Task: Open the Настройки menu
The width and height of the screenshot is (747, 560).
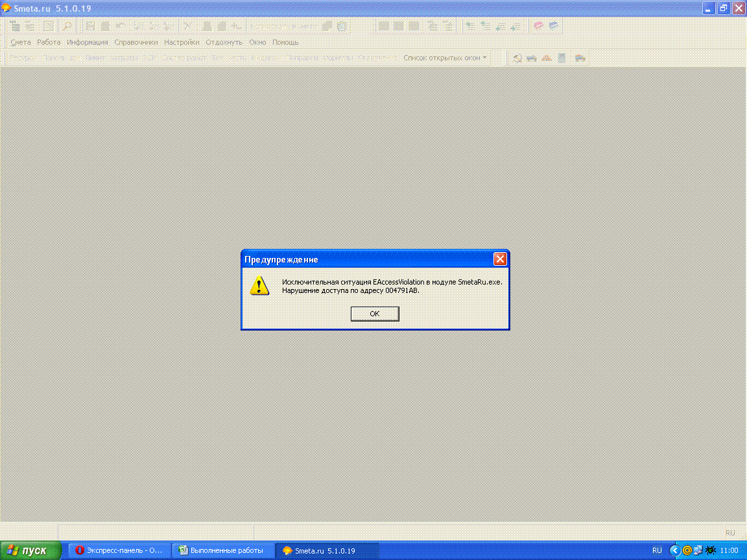Action: point(182,42)
